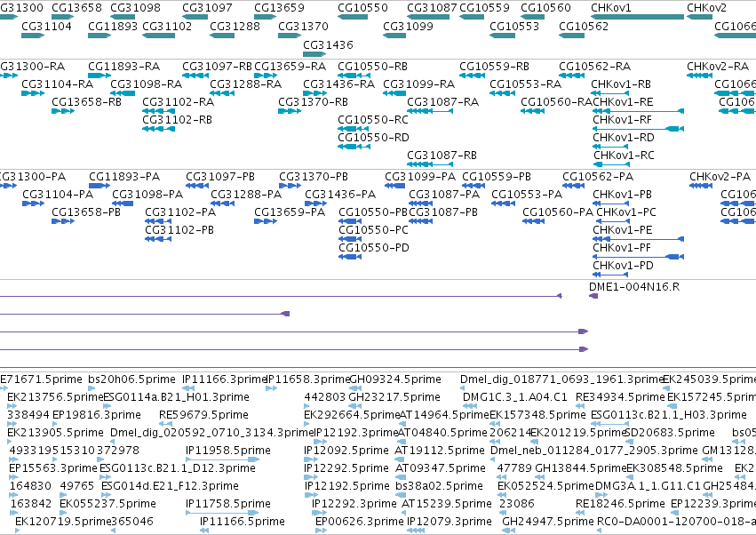Select transcript CHKov1-RE
This screenshot has height=535, width=756.
[623, 102]
